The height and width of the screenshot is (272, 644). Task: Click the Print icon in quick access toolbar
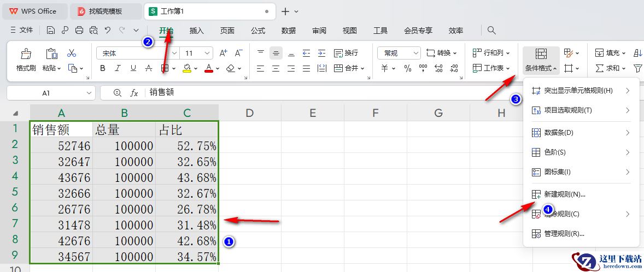click(79, 30)
